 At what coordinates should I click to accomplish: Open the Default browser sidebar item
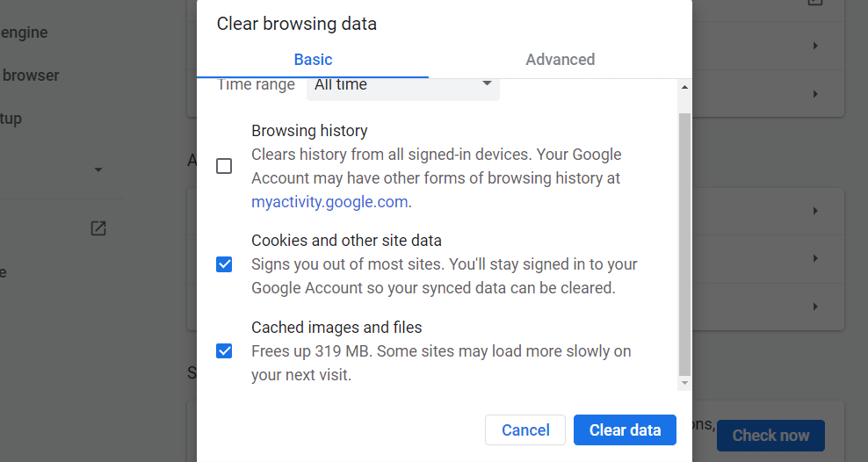[31, 76]
